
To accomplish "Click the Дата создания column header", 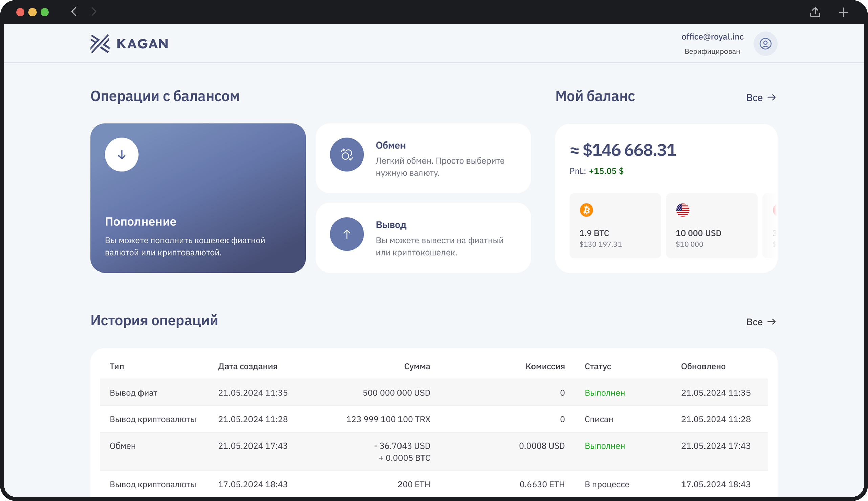I will click(248, 366).
